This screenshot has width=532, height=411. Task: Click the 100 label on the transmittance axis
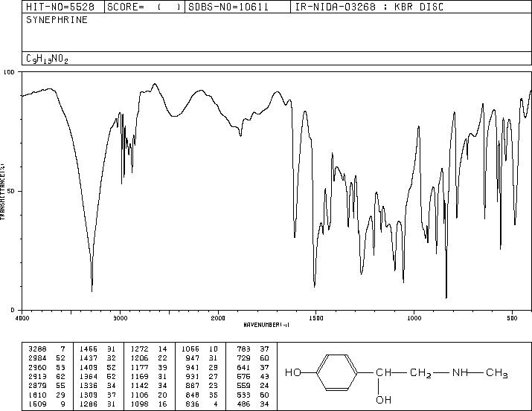coord(9,72)
